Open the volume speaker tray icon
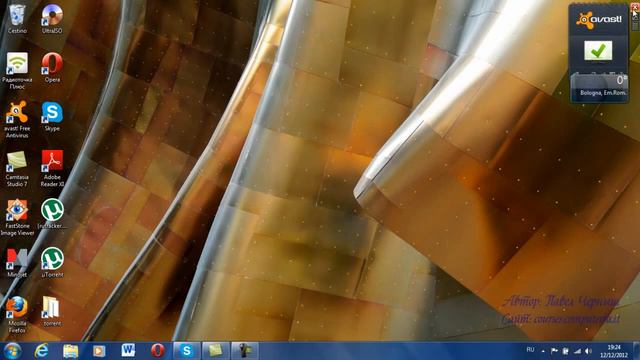Screen dimensions: 640x360 [588, 351]
